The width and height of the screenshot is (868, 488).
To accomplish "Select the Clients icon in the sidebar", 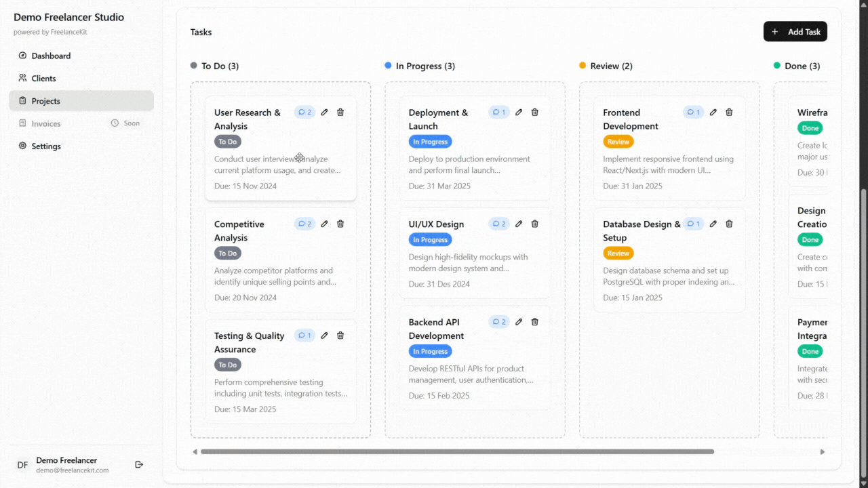I will 23,78.
